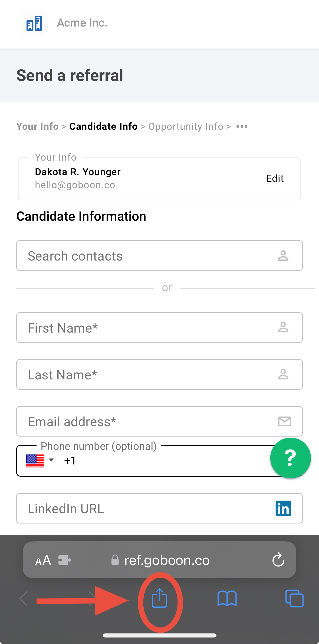Open the AA reader settings
The width and height of the screenshot is (319, 644).
coord(43,560)
